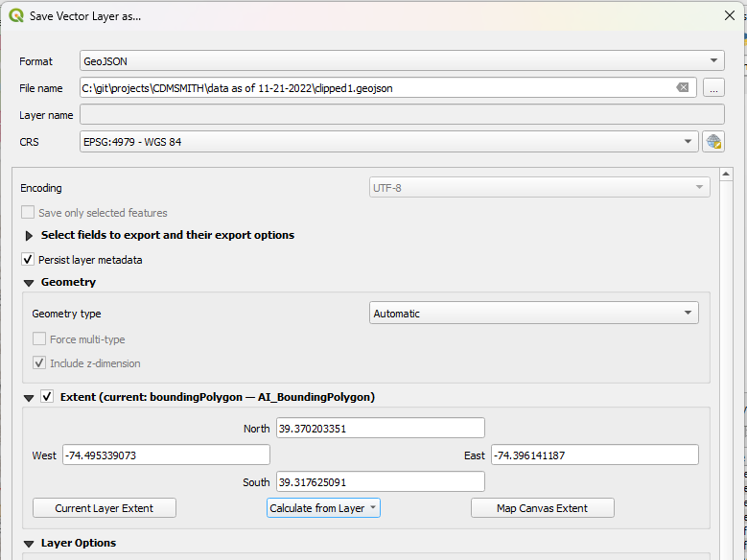Click the Map Canvas Extent button
The width and height of the screenshot is (747, 560).
(542, 508)
